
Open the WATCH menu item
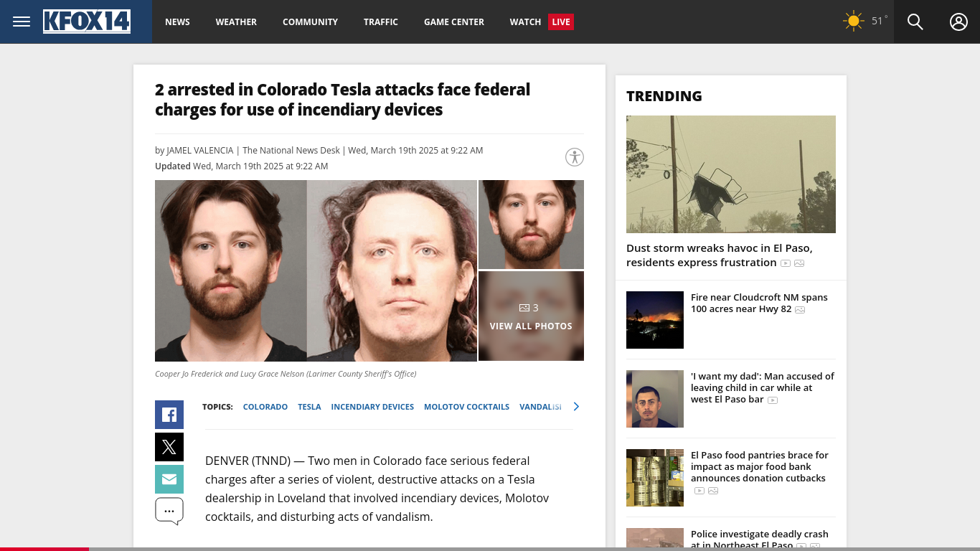tap(525, 22)
